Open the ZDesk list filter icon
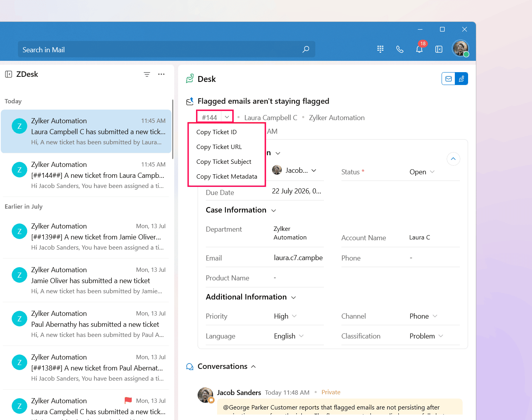532x420 pixels. click(147, 74)
